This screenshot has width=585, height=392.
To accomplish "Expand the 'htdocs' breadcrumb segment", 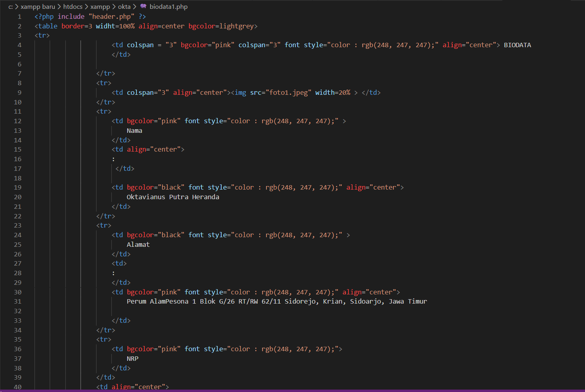I will pos(73,6).
